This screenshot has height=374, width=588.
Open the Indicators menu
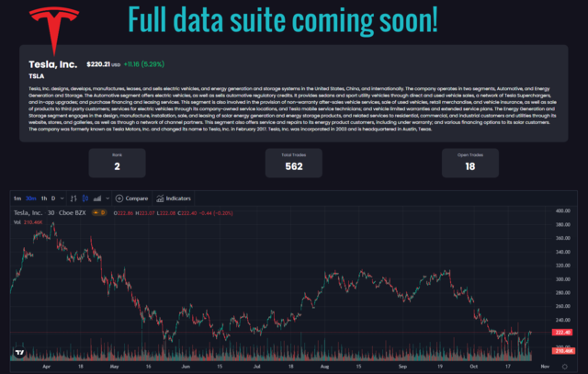coord(174,198)
